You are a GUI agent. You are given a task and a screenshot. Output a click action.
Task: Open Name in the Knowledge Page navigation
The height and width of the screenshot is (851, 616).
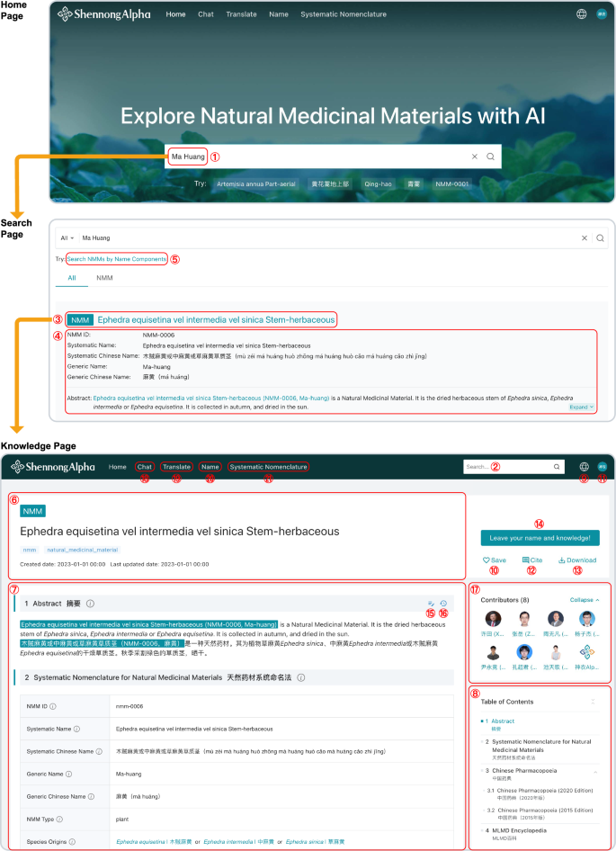(210, 467)
